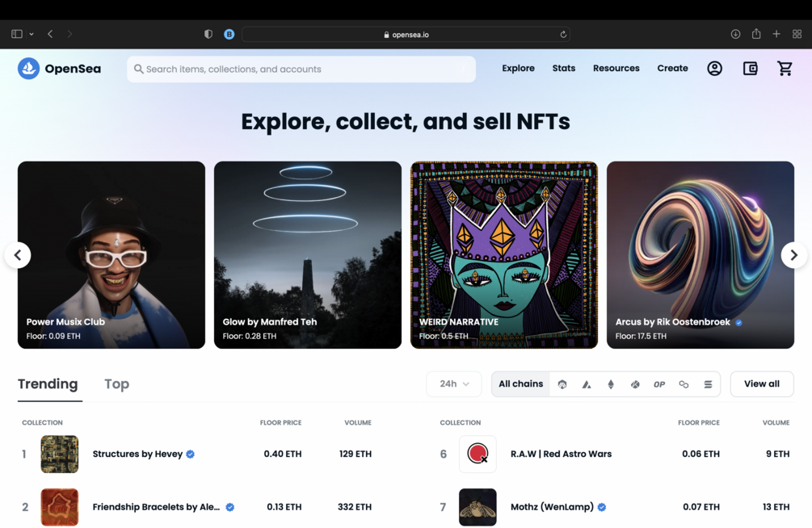Go back in Safari
Image resolution: width=812 pixels, height=528 pixels.
(50, 34)
